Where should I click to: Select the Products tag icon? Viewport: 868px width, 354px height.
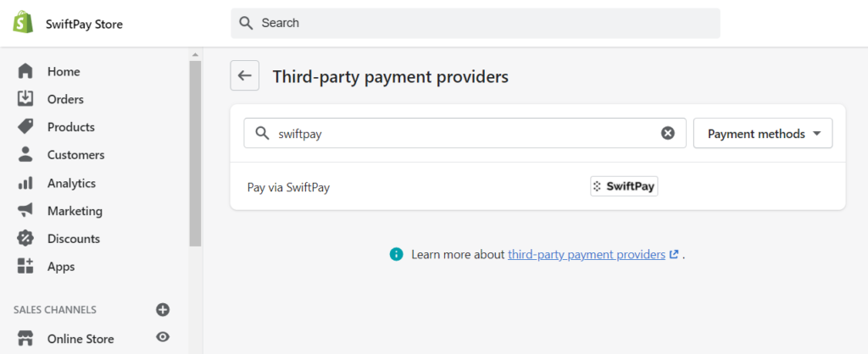25,127
